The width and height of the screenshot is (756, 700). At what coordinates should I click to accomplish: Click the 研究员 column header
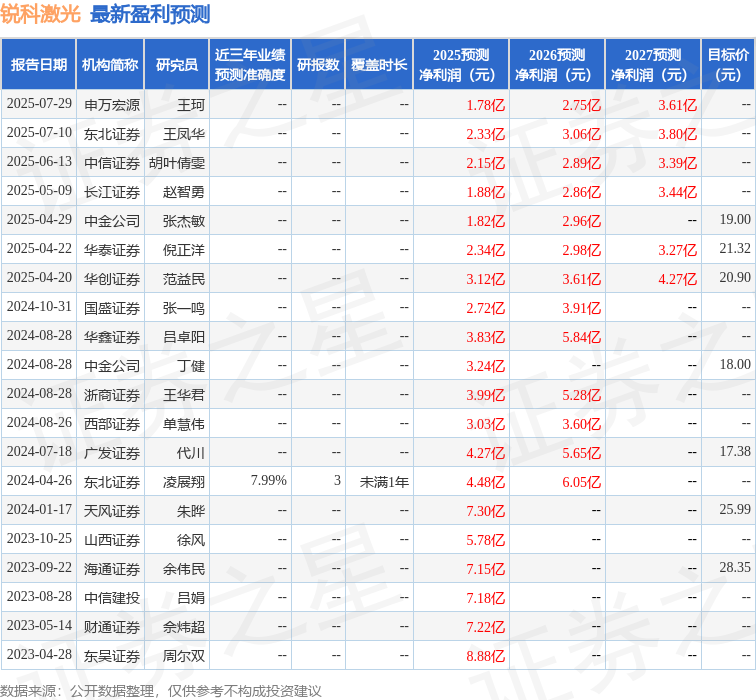point(176,65)
